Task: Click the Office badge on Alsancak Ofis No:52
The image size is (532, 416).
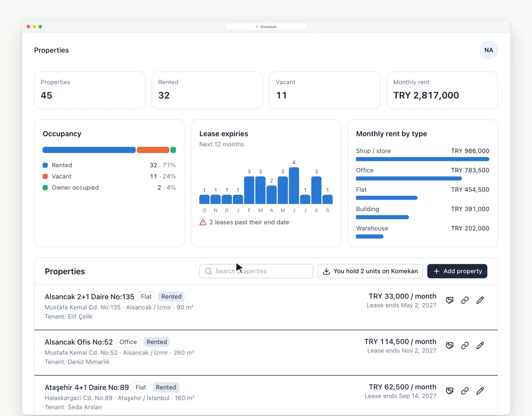Action: click(128, 342)
